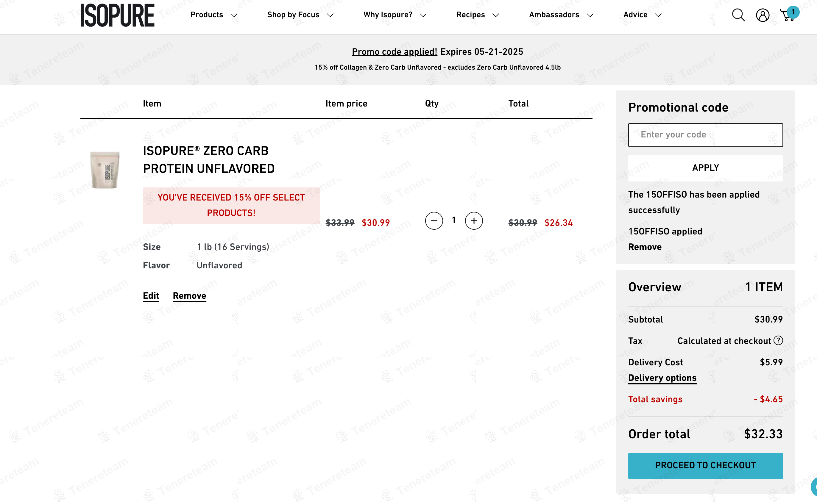Increase quantity with plus button

tap(473, 221)
